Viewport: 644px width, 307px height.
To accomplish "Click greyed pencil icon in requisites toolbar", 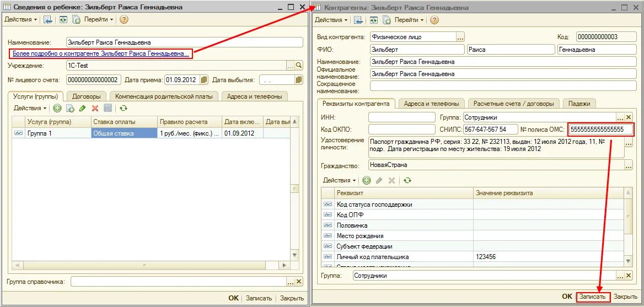I will (x=379, y=180).
